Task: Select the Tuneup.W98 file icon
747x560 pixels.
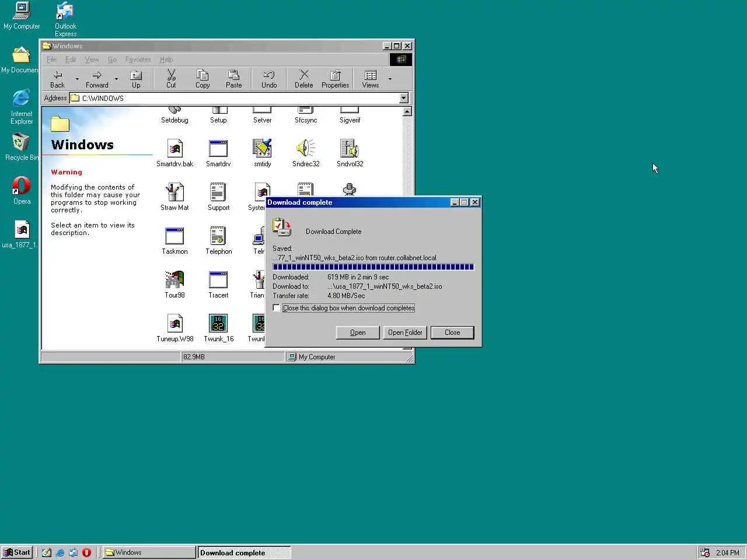Action: tap(174, 328)
